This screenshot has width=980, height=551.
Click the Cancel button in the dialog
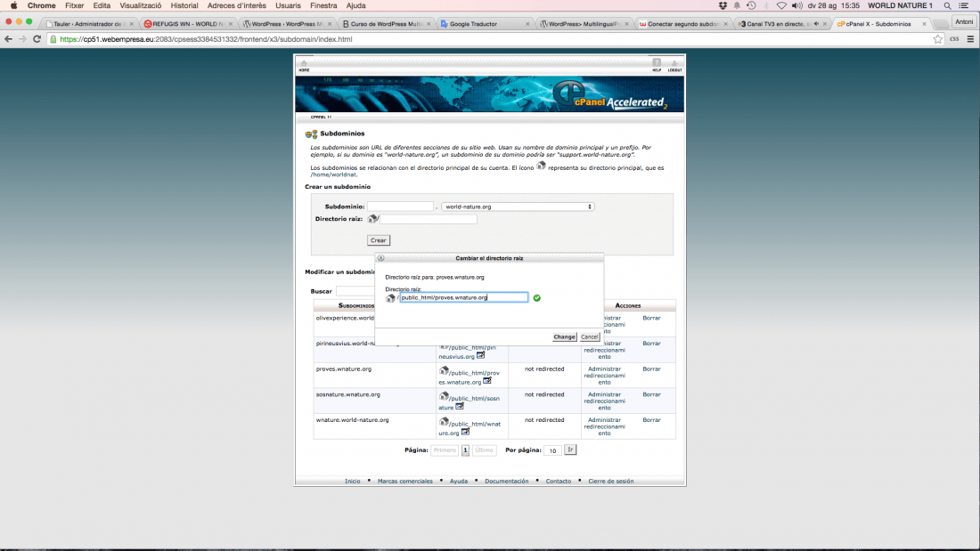click(x=590, y=336)
